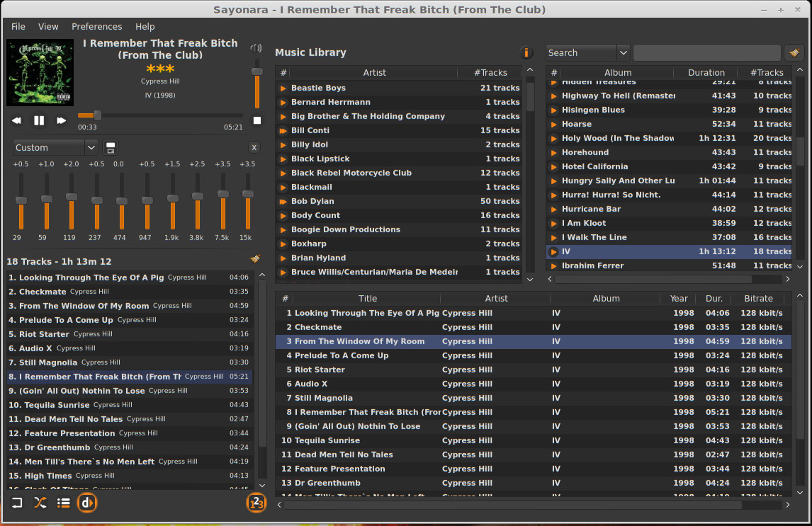Click the play arrow beside Hisingen Blues

coord(553,110)
